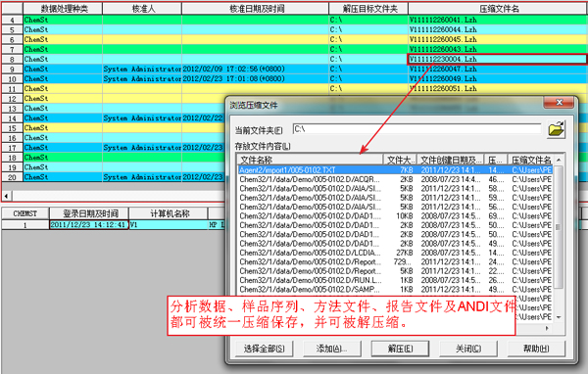Select the 2011/12/23 14:12:41 login cell
This screenshot has width=588, height=374.
click(x=89, y=225)
